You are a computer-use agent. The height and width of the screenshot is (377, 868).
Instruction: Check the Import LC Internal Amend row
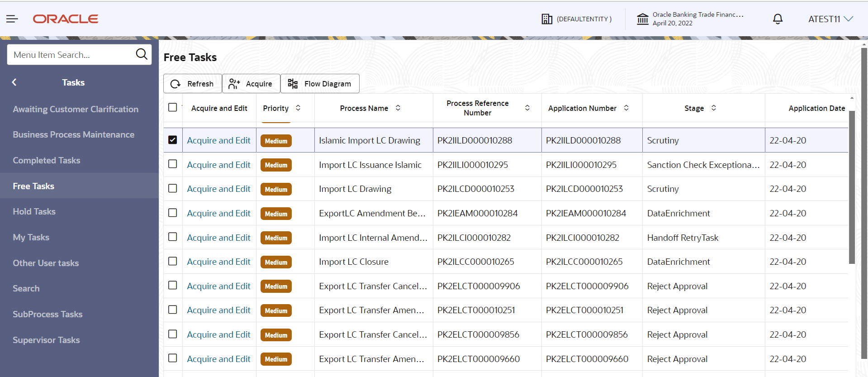[172, 237]
